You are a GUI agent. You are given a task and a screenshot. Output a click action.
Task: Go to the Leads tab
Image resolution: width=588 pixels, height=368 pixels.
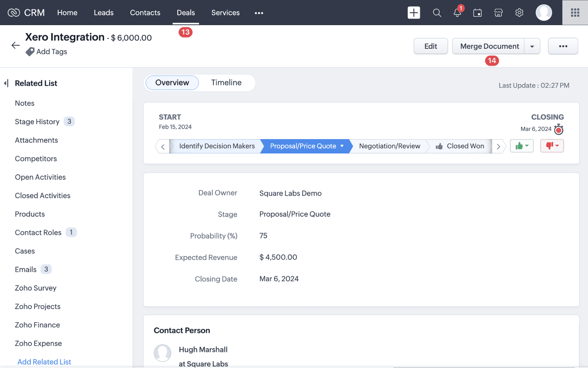[104, 13]
